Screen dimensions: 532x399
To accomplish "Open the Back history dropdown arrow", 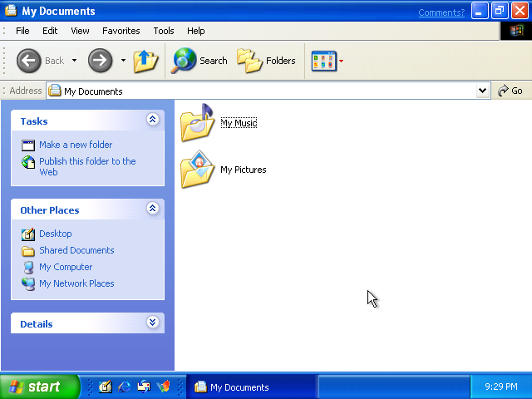I will [74, 61].
